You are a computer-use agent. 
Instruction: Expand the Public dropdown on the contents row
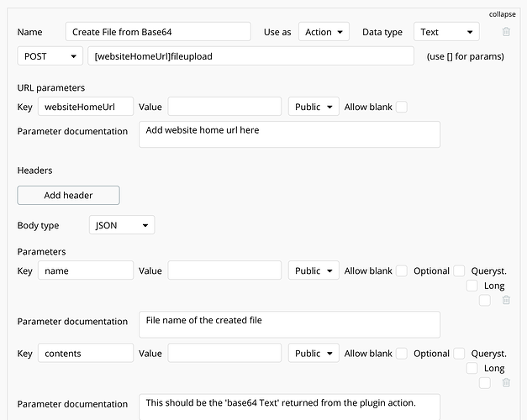point(314,354)
